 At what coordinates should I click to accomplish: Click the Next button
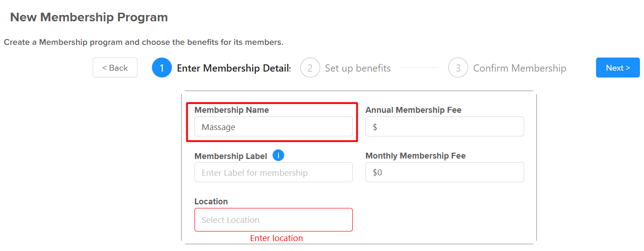[x=618, y=68]
